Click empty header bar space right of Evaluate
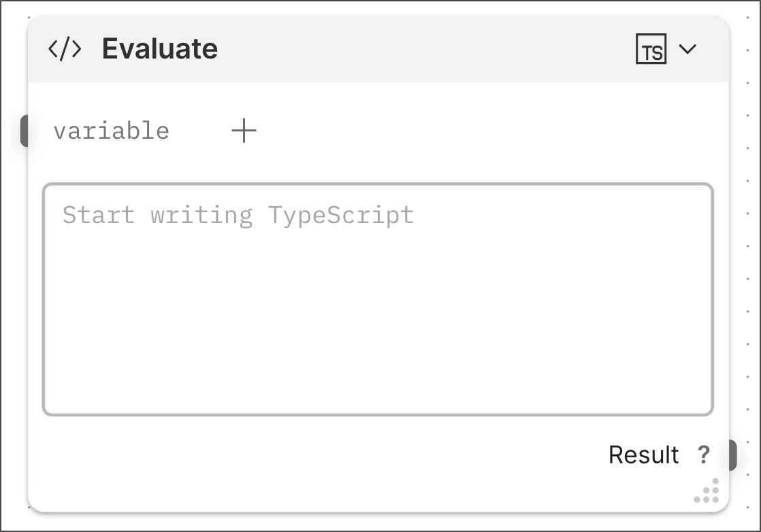 [422, 50]
